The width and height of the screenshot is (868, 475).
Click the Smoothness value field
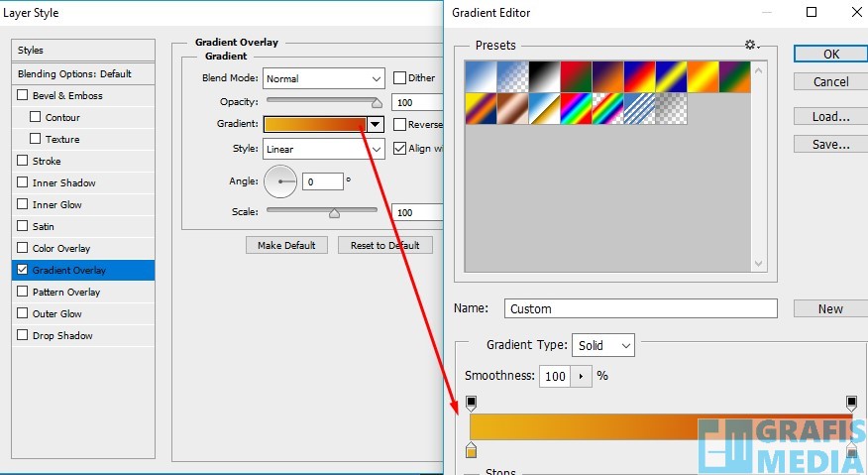(x=555, y=377)
